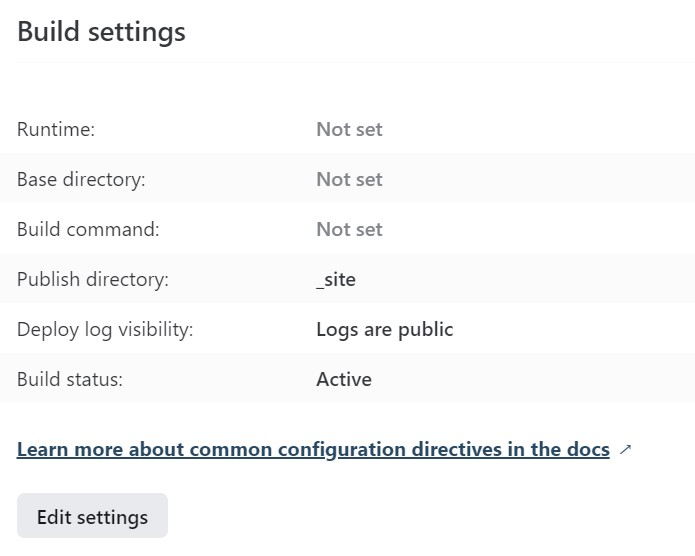
Task: Click the Runtime 'Not set' value
Action: 349,129
